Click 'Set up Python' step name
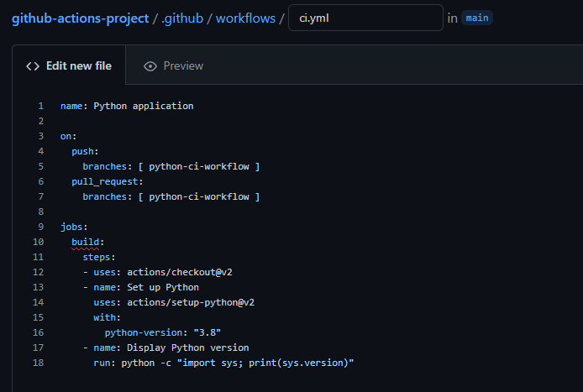The image size is (583, 392). [x=163, y=287]
